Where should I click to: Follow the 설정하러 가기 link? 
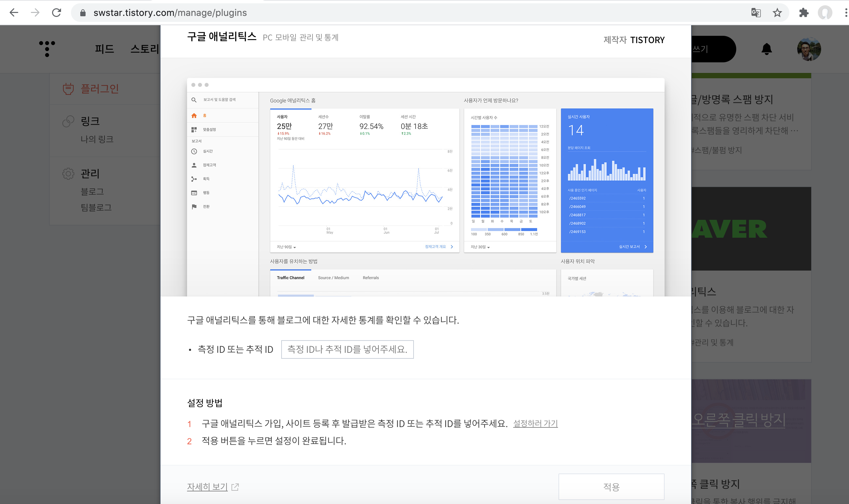point(535,423)
